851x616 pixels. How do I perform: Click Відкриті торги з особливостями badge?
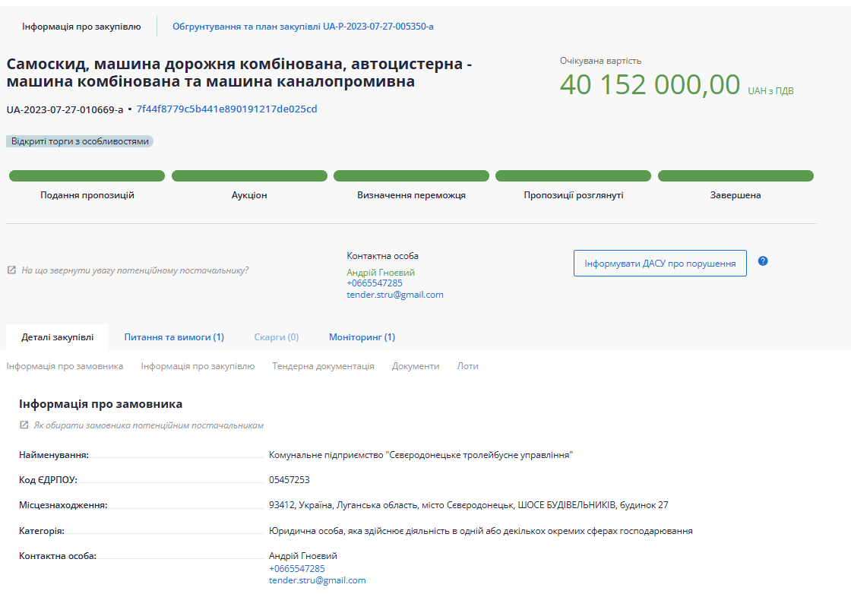pyautogui.click(x=80, y=141)
